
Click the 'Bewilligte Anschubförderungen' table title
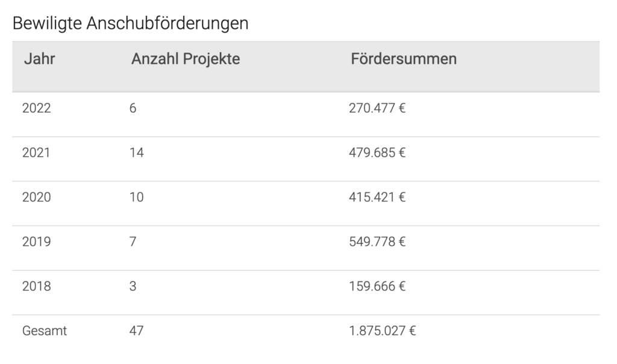130,24
